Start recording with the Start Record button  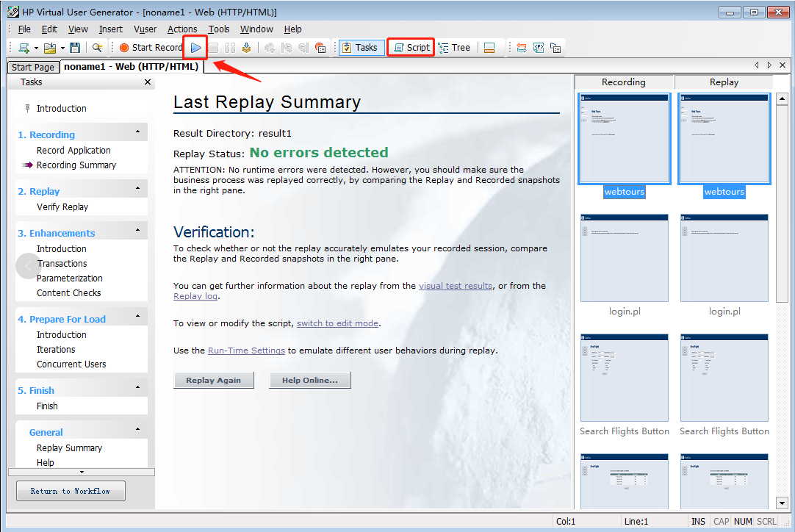[151, 48]
